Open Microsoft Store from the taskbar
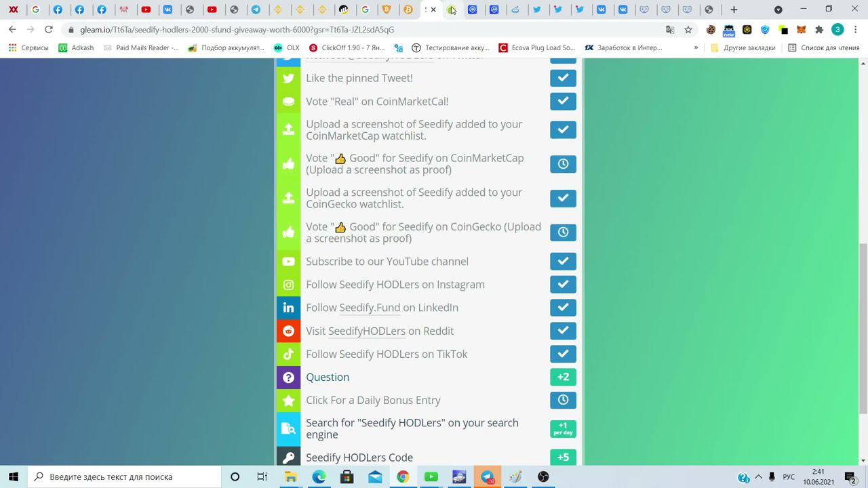Screen dimensions: 868x488 [x=347, y=476]
